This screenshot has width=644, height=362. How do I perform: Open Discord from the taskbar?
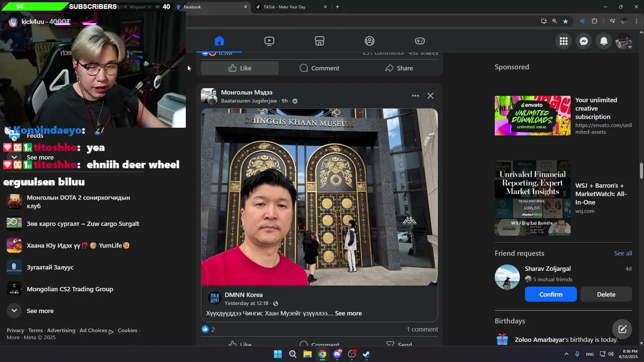pyautogui.click(x=337, y=354)
